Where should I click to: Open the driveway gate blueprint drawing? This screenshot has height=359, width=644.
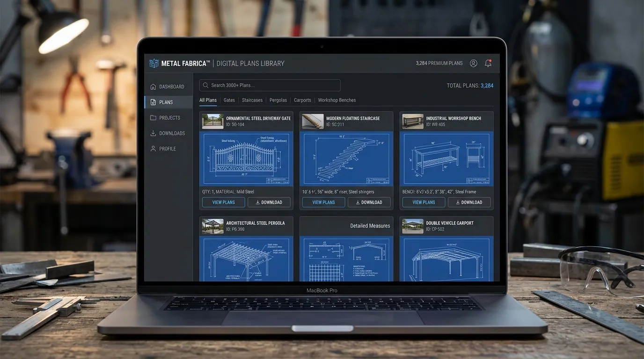click(x=246, y=159)
